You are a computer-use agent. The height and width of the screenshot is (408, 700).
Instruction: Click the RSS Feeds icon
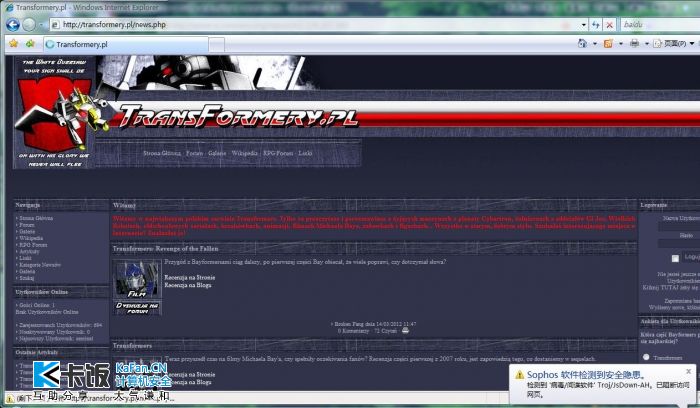(x=608, y=43)
